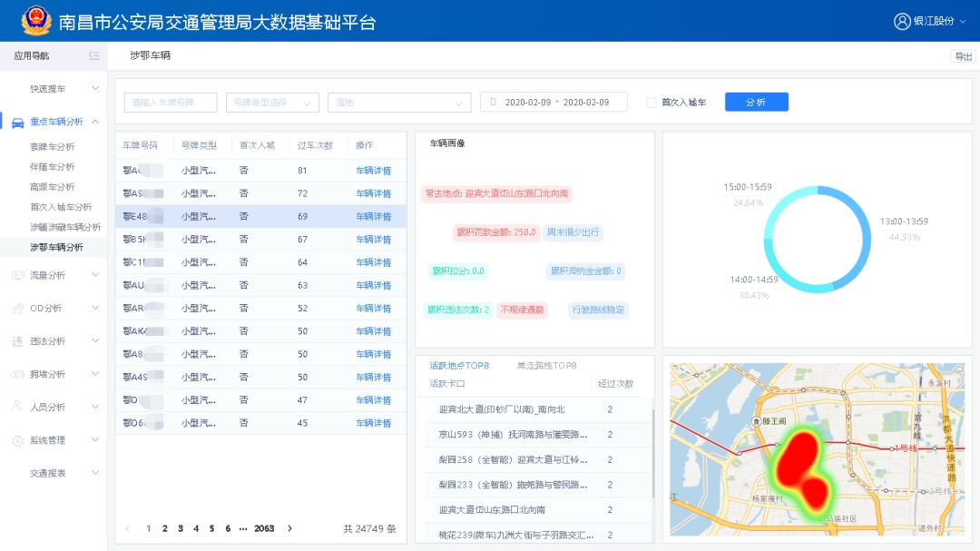Screen dimensions: 980x551
Task: Click the 拥堵分析 truck icon
Action: click(17, 374)
